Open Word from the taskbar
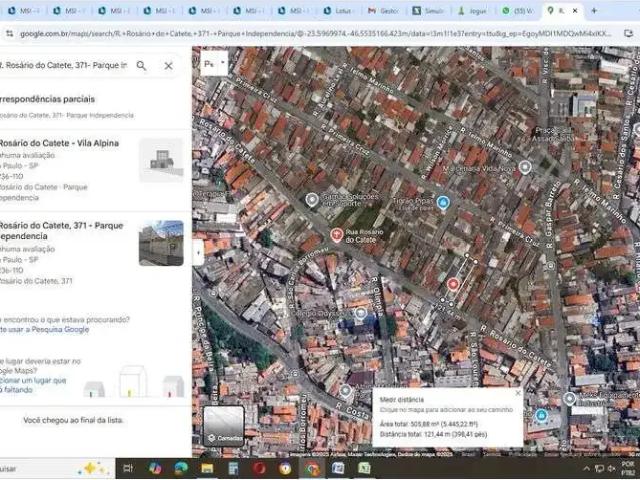This screenshot has width=640, height=480. [x=338, y=469]
